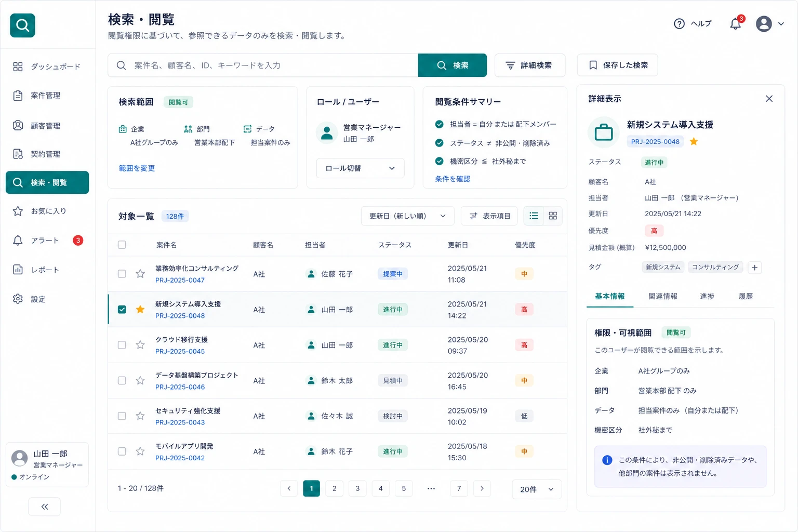The width and height of the screenshot is (798, 532).
Task: Open 保存した検索 saved searches
Action: [x=618, y=65]
